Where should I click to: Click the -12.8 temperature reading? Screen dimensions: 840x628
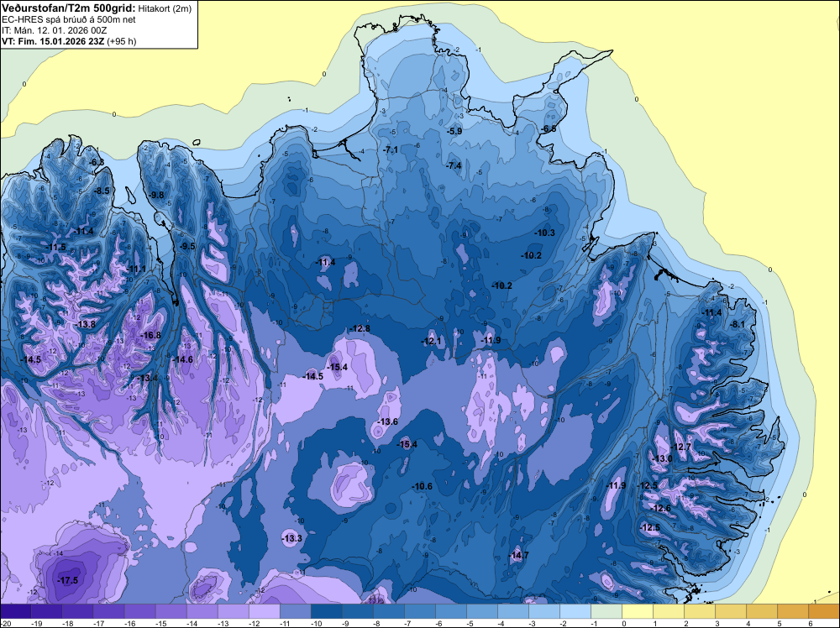click(x=360, y=328)
